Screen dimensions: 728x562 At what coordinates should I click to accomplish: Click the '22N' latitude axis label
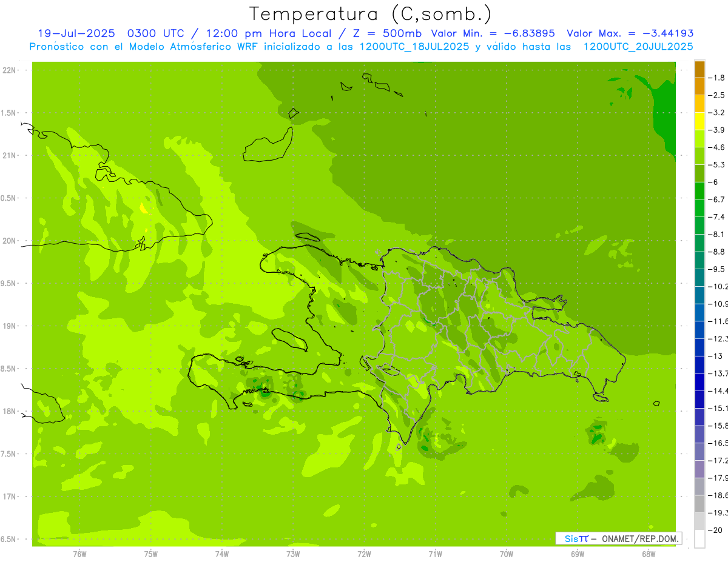pos(9,70)
